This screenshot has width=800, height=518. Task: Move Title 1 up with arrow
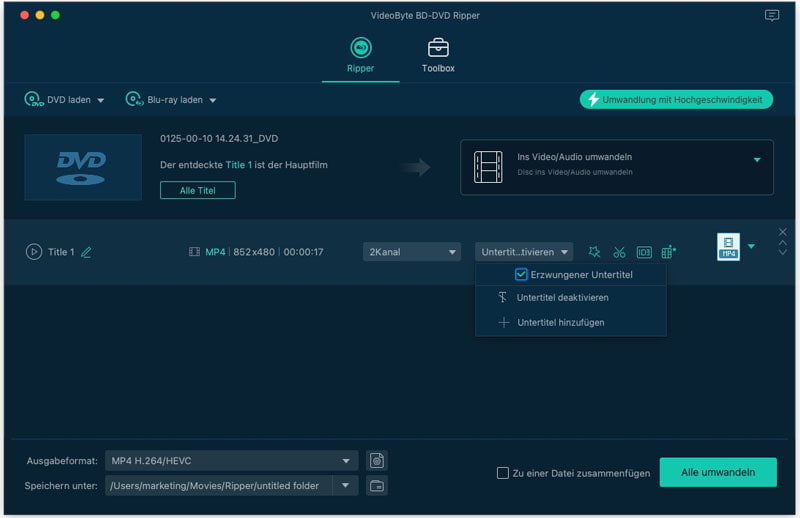click(782, 243)
